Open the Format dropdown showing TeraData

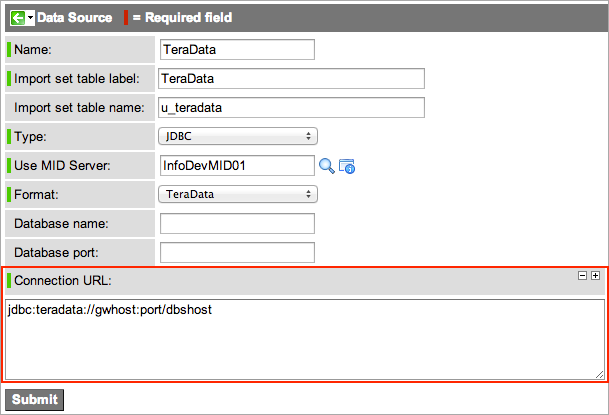point(238,194)
